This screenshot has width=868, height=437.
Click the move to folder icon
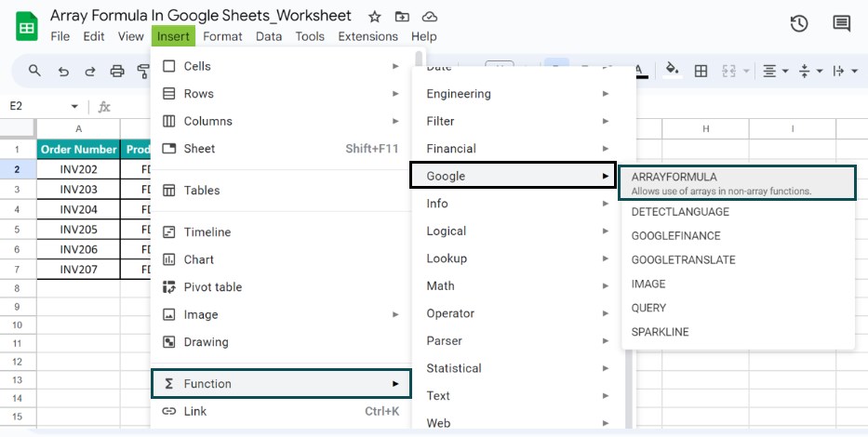pyautogui.click(x=402, y=17)
